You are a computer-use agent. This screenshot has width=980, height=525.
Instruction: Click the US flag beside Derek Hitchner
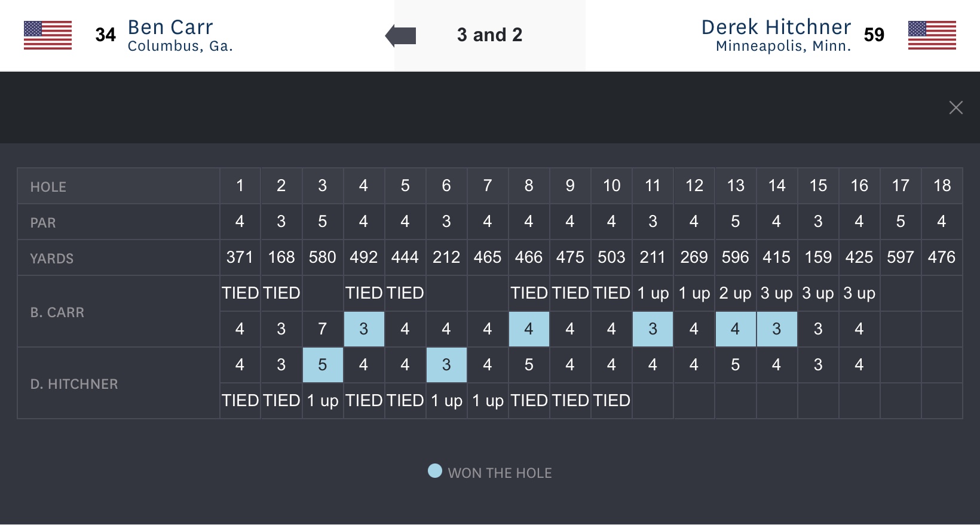point(932,35)
